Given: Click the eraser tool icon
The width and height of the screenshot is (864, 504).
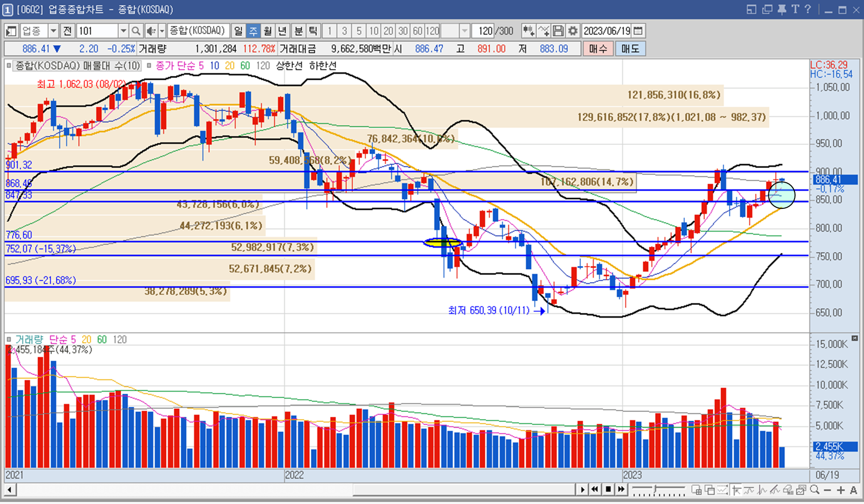Looking at the screenshot, I should pyautogui.click(x=788, y=490).
